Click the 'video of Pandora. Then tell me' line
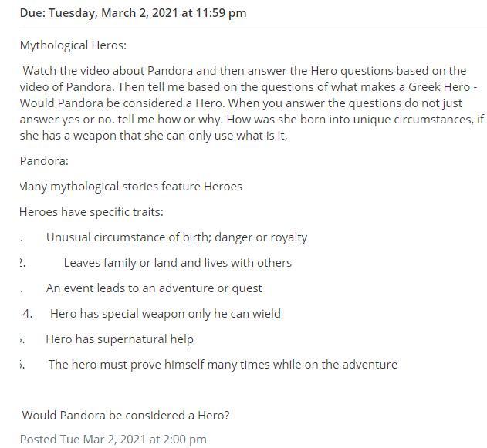The width and height of the screenshot is (487, 448). [249, 87]
